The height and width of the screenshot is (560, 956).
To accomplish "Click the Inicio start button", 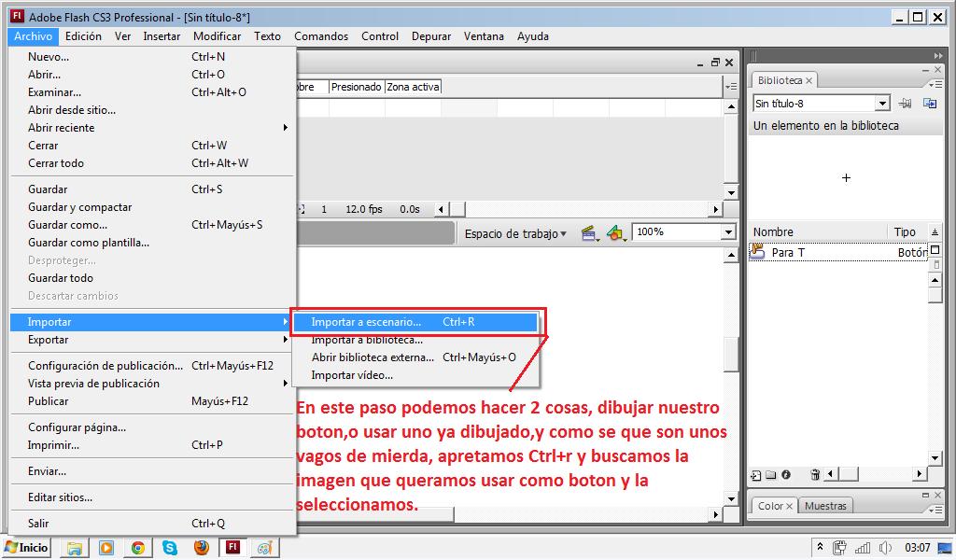I will coord(26,548).
